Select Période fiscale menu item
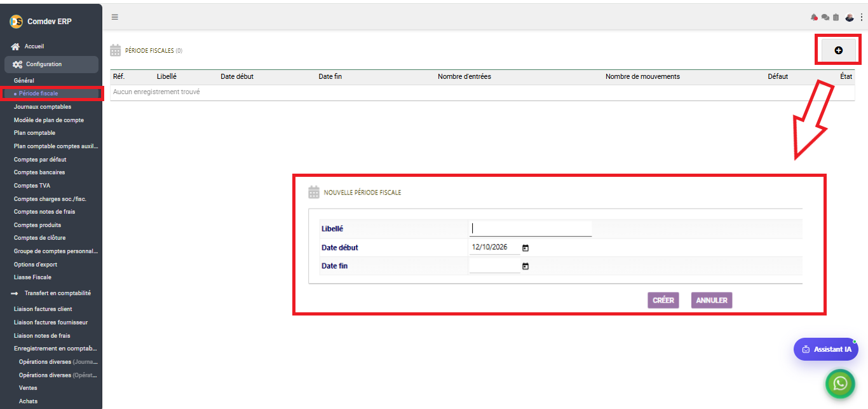The width and height of the screenshot is (868, 409). click(38, 94)
